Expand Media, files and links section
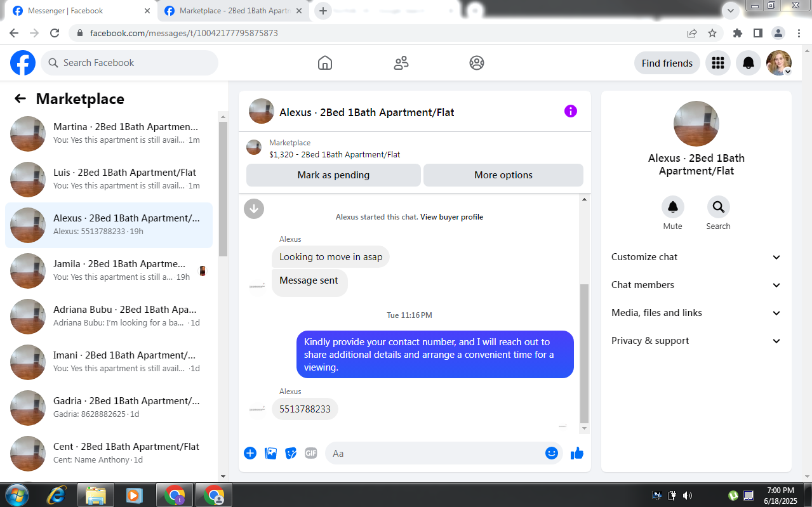Image resolution: width=812 pixels, height=507 pixels. 696,313
